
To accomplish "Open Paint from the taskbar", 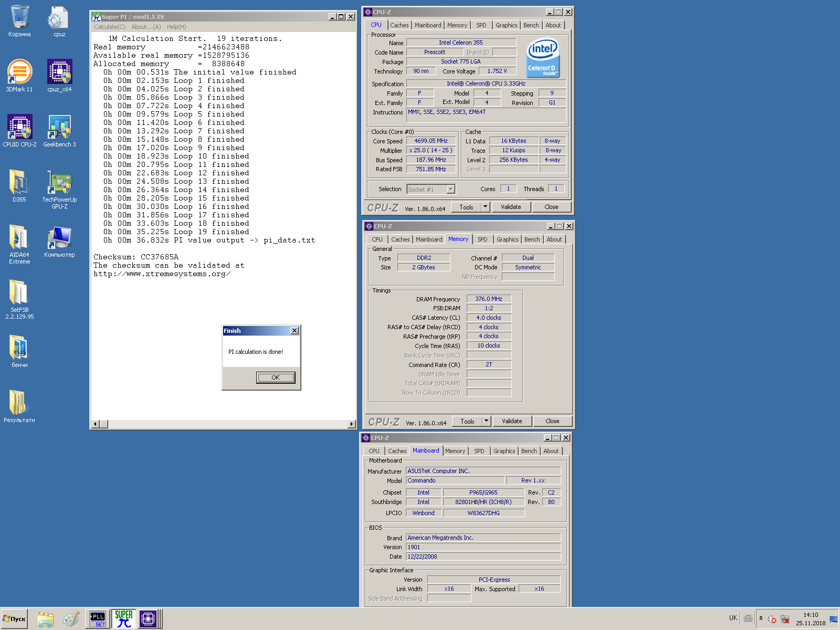I will [71, 619].
